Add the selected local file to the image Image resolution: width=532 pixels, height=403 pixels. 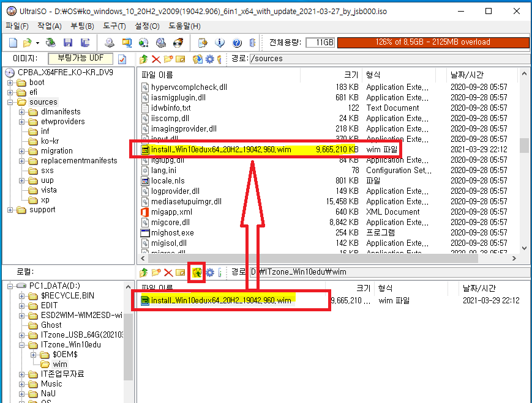(197, 273)
